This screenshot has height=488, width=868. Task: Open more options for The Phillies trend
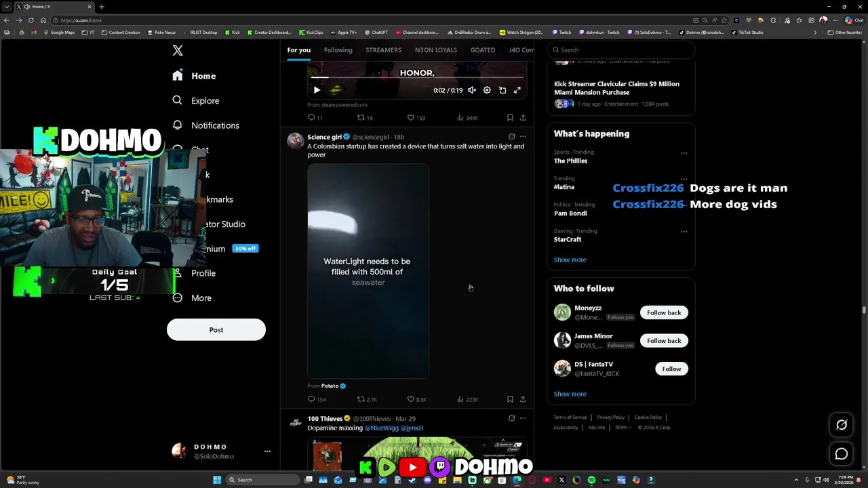point(684,153)
